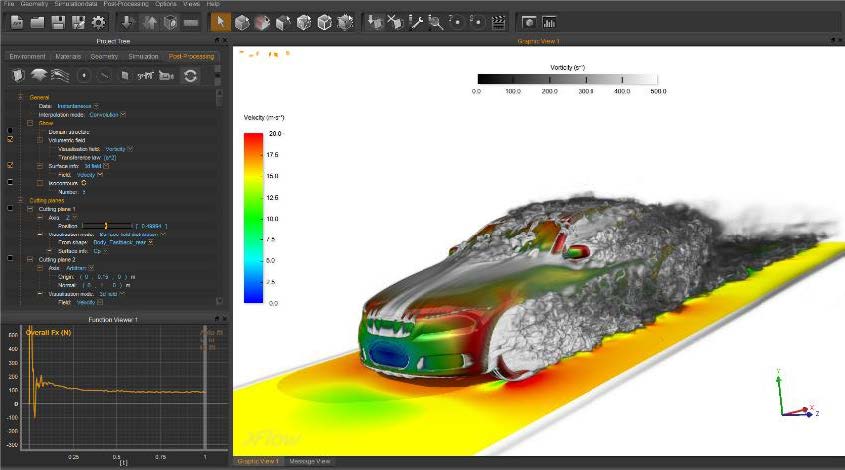Switch to the Message View tab
The image size is (845, 470).
point(309,462)
